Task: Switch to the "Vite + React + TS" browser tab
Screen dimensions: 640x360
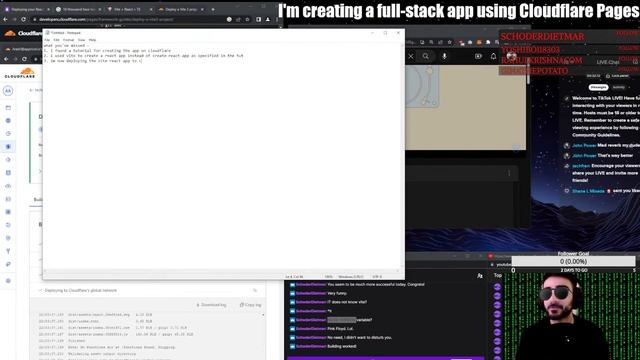Action: point(130,9)
